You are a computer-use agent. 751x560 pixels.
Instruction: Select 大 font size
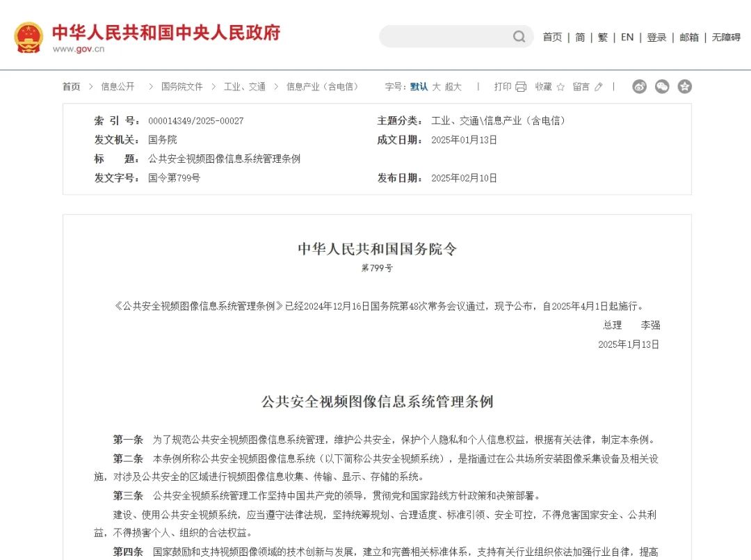[436, 87]
